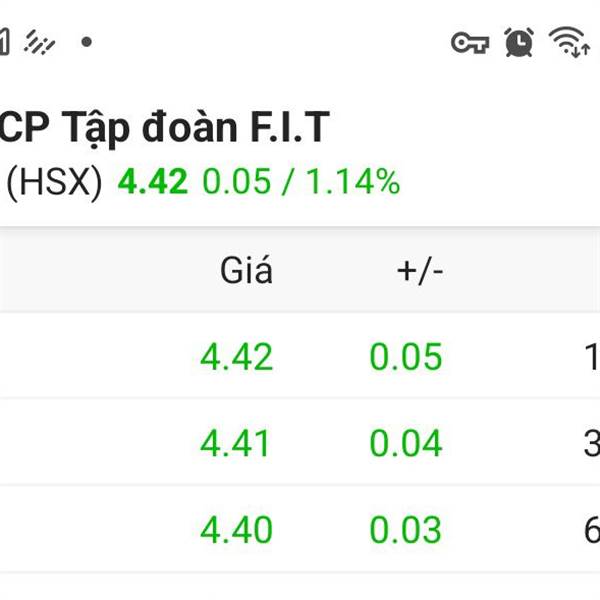Sort by the +/- column header
This screenshot has height=600, width=600.
click(420, 272)
